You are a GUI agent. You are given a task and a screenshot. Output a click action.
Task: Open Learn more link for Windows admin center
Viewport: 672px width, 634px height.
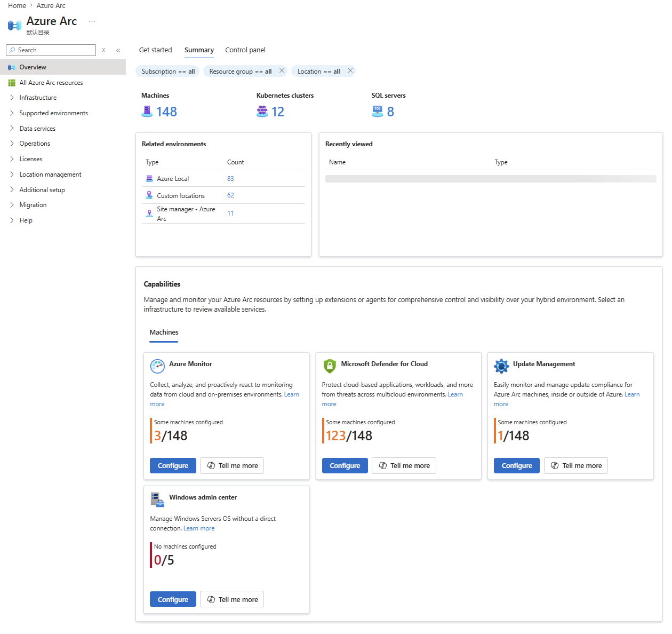point(199,528)
